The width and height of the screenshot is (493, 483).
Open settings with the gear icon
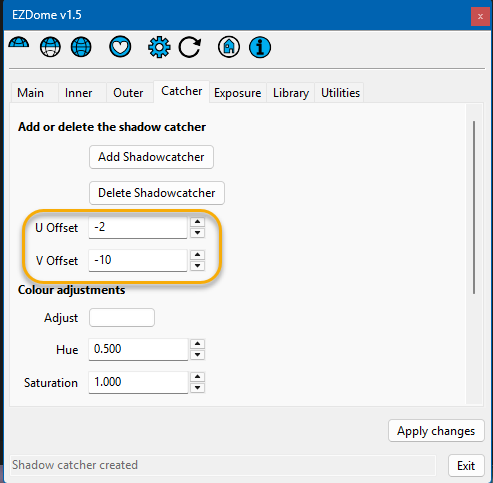[159, 47]
